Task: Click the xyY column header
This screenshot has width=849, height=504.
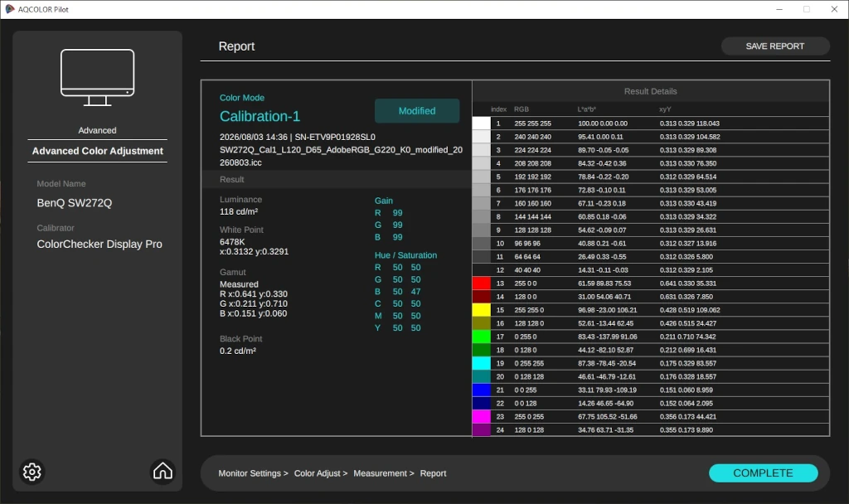Action: (665, 109)
